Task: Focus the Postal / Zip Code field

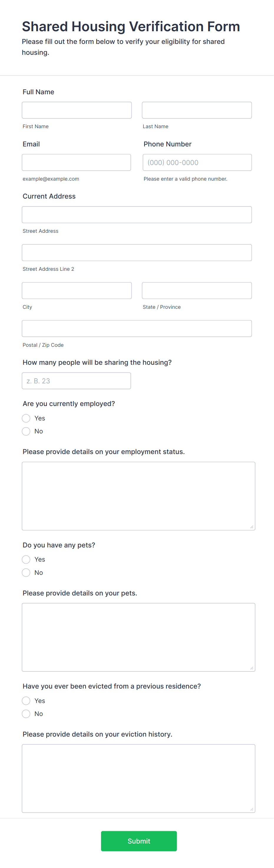Action: coord(137,328)
